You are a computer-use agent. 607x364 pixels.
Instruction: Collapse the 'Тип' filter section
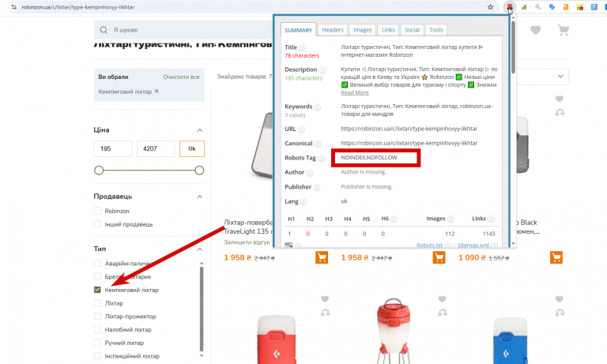200,249
